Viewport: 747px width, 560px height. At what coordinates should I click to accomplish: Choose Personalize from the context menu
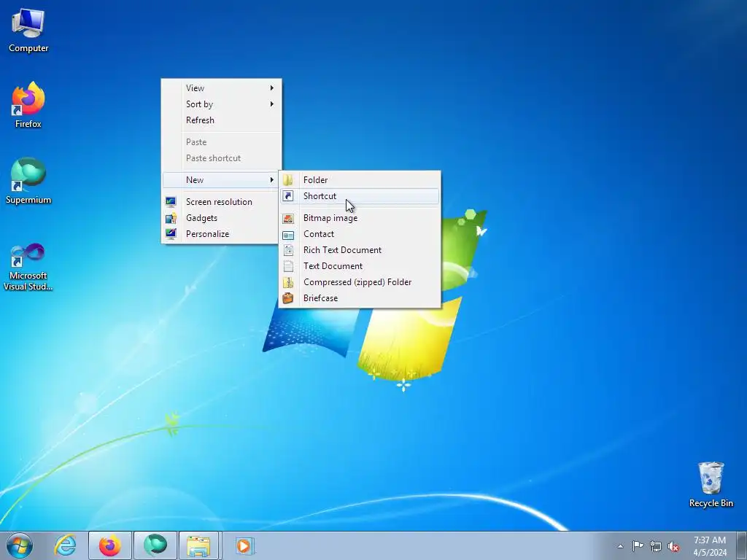pos(222,234)
